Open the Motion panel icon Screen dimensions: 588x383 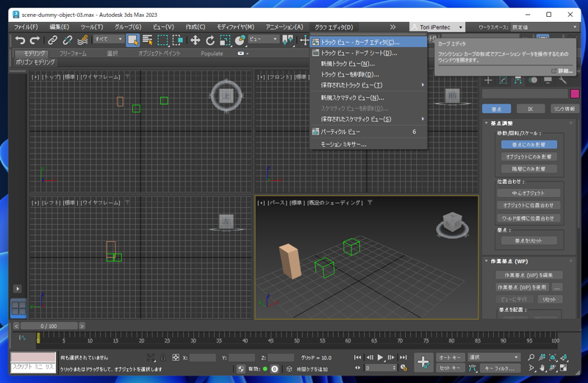(x=533, y=80)
